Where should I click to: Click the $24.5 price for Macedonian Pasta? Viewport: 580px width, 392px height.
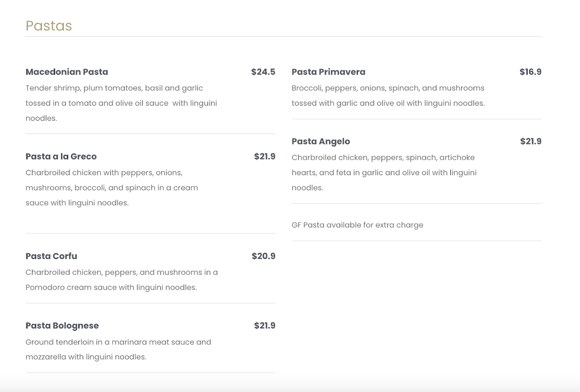263,72
